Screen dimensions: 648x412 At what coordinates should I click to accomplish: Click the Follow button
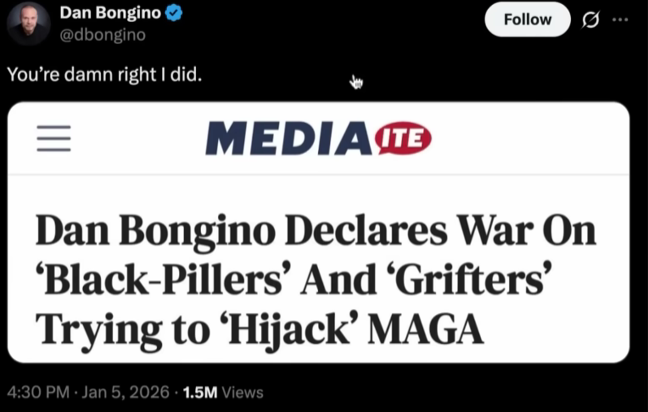click(527, 19)
